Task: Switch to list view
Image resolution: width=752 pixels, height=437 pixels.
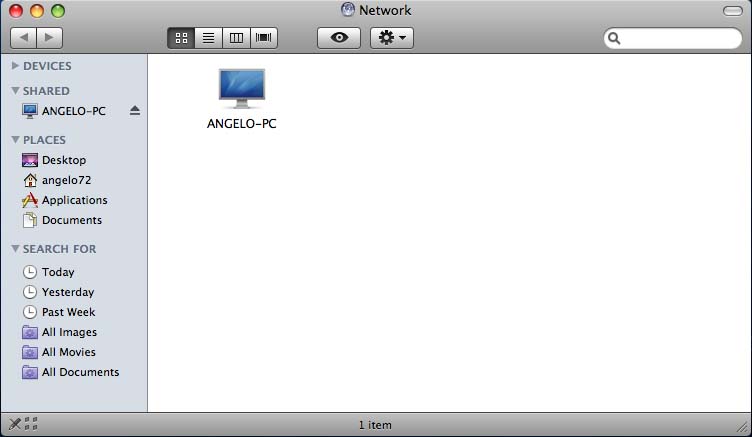Action: pos(209,38)
